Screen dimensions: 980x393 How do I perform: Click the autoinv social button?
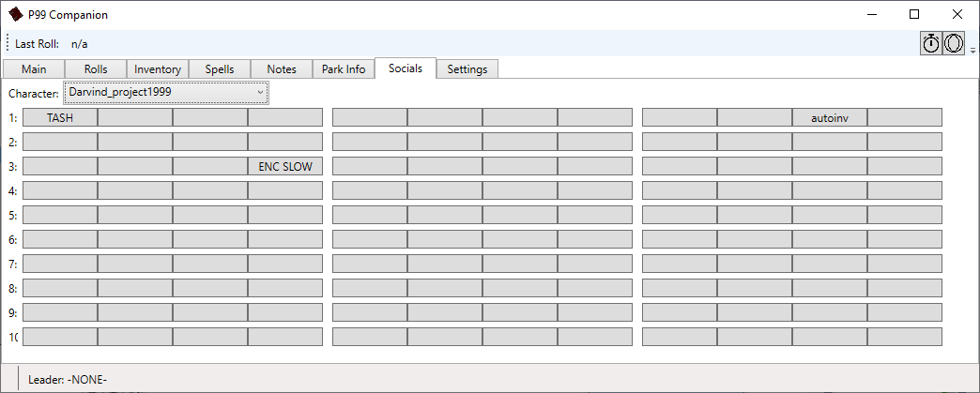pos(830,117)
